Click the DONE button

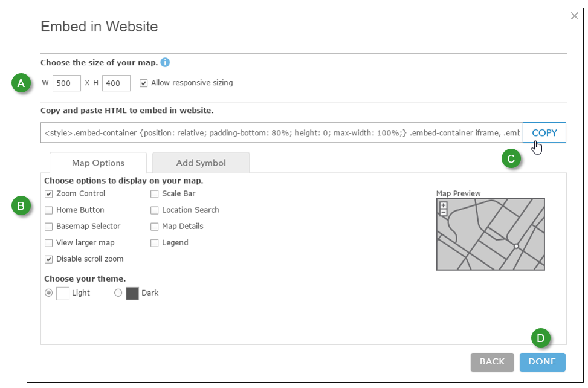click(x=542, y=361)
